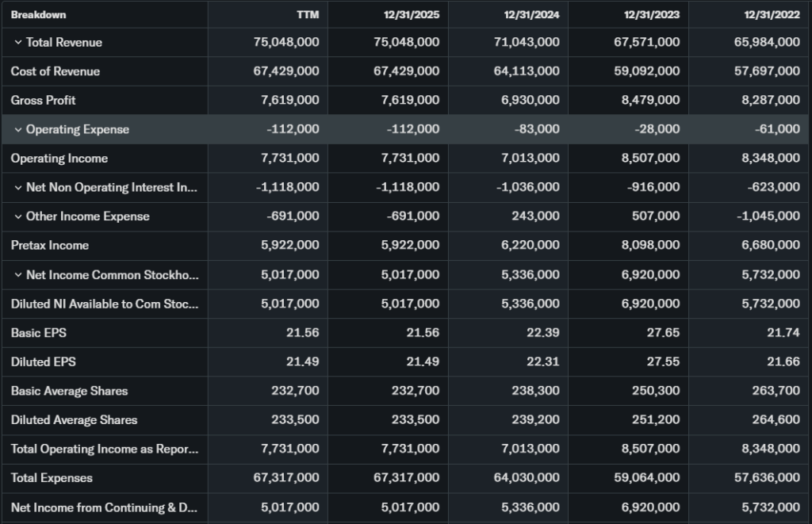Click the Gross Profit row label
The image size is (812, 524).
[x=43, y=101]
